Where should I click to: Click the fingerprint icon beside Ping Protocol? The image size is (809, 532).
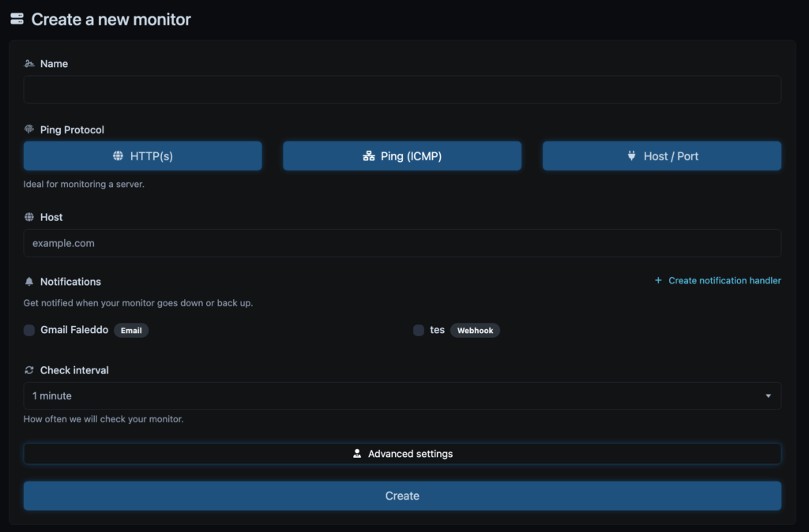tap(29, 129)
